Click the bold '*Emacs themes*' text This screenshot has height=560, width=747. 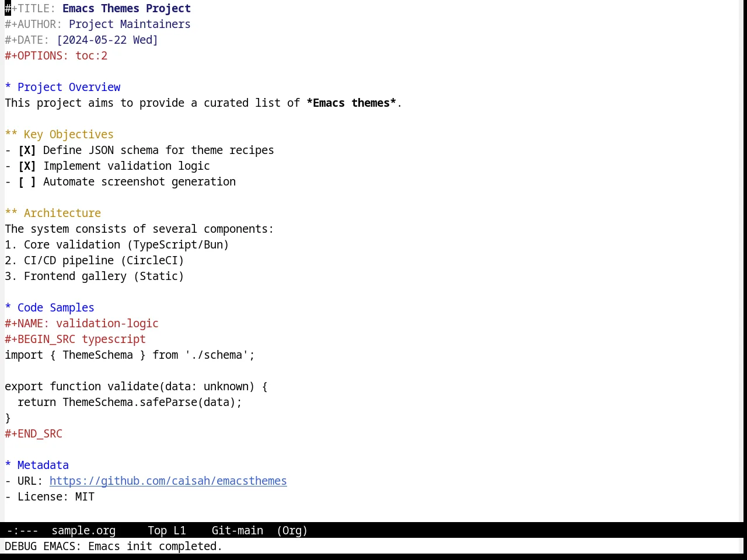(351, 103)
